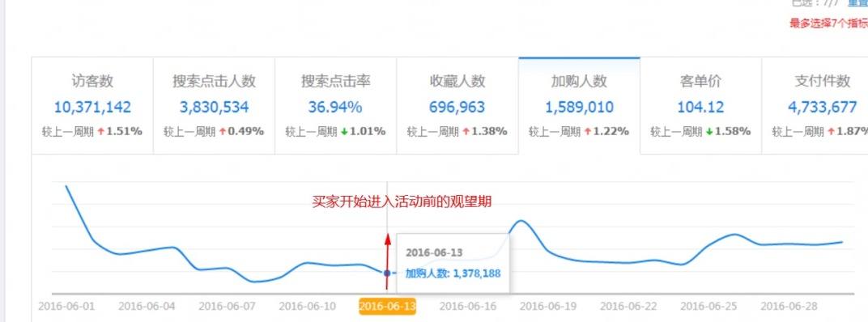The width and height of the screenshot is (868, 322).
Task: Click the 10,371,142 visitor count value
Action: click(x=92, y=107)
